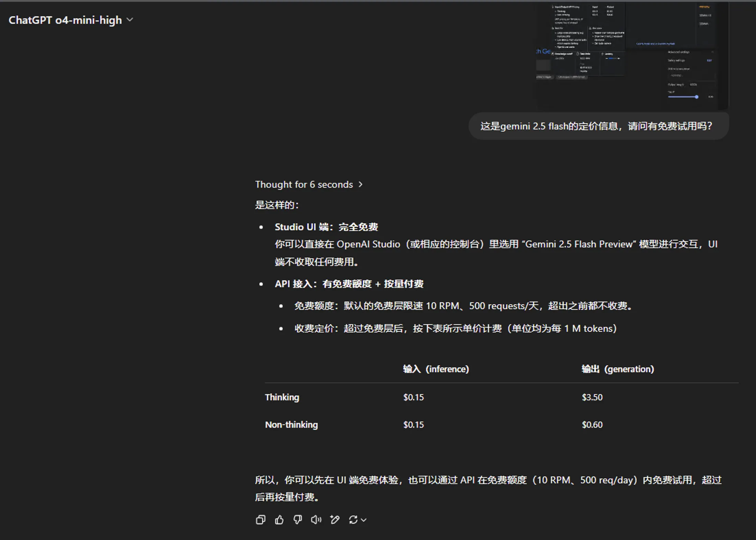Image resolution: width=756 pixels, height=540 pixels.
Task: Open the attached screenshot thumbnail in the user message
Action: pos(632,56)
